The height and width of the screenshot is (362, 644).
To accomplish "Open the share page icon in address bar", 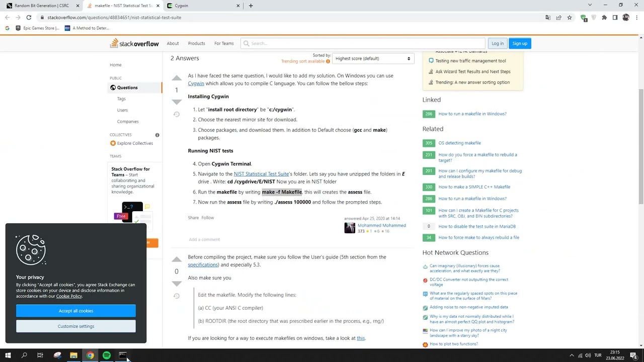I will click(x=558, y=18).
